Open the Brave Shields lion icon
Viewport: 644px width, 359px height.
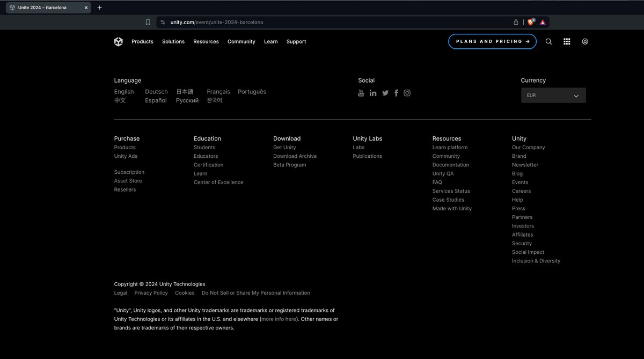pyautogui.click(x=531, y=22)
